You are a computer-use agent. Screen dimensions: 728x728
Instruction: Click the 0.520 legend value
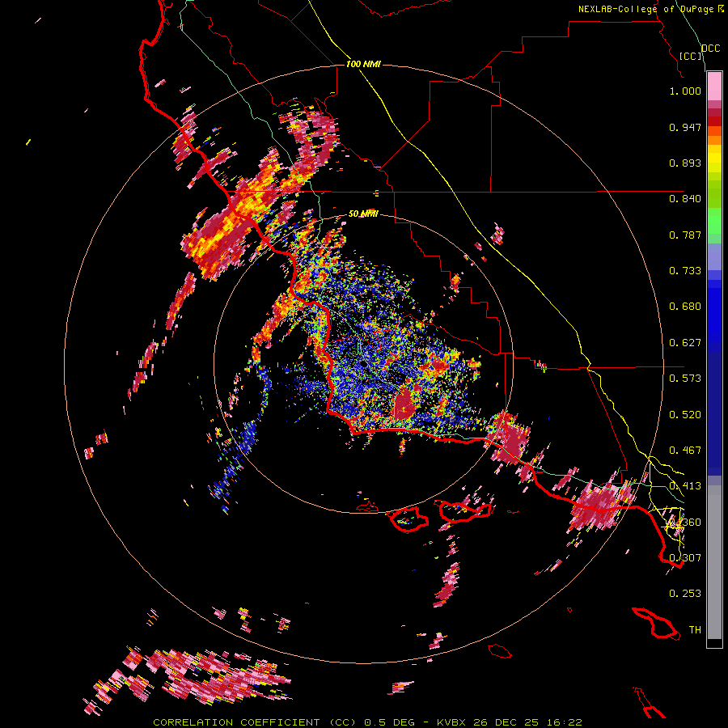pyautogui.click(x=685, y=415)
